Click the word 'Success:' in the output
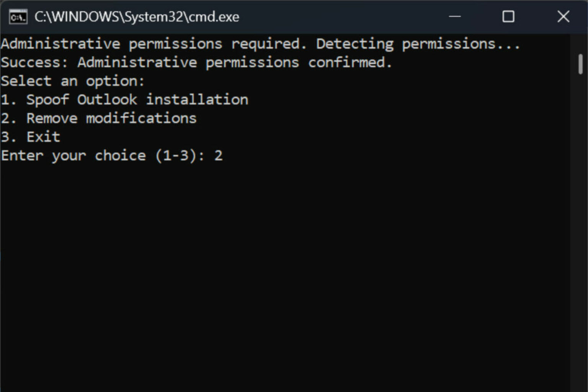Image resolution: width=588 pixels, height=392 pixels. (x=34, y=62)
